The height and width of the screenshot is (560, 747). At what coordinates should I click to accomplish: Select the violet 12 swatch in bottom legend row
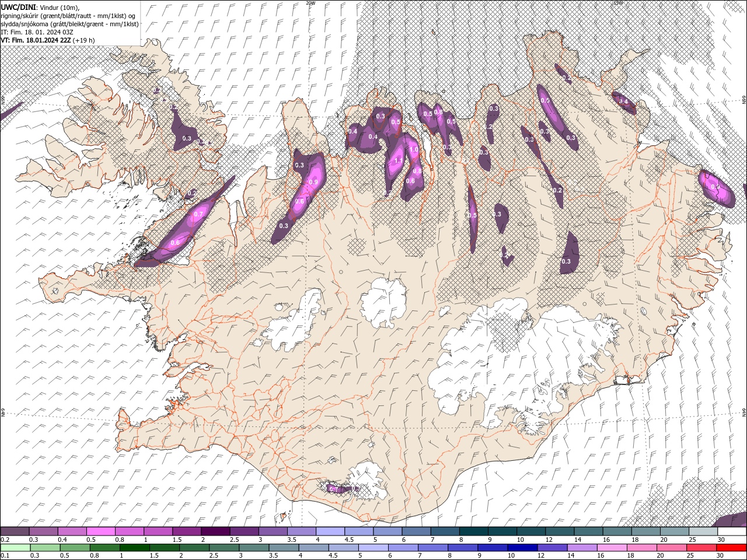pos(551,548)
